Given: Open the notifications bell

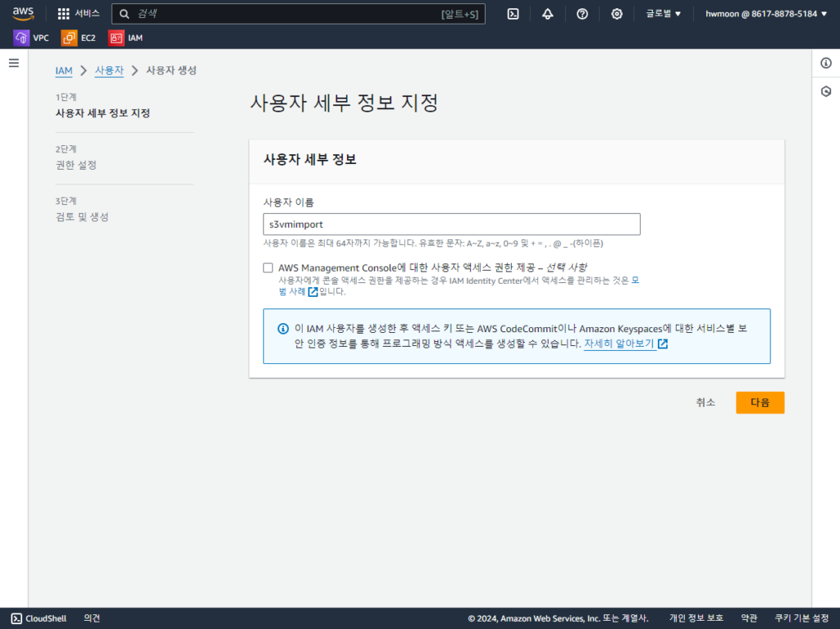Looking at the screenshot, I should [x=547, y=14].
